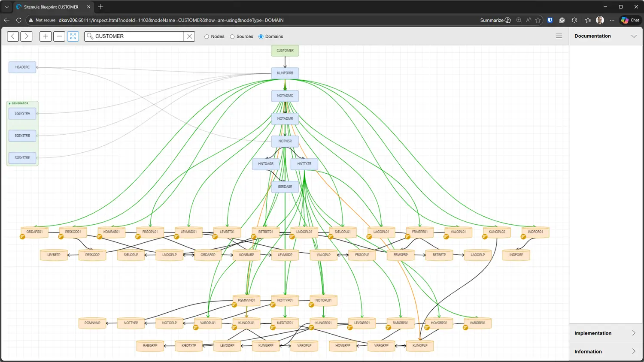Go back with the left arrow toolbar button
This screenshot has height=362, width=644.
pyautogui.click(x=13, y=36)
